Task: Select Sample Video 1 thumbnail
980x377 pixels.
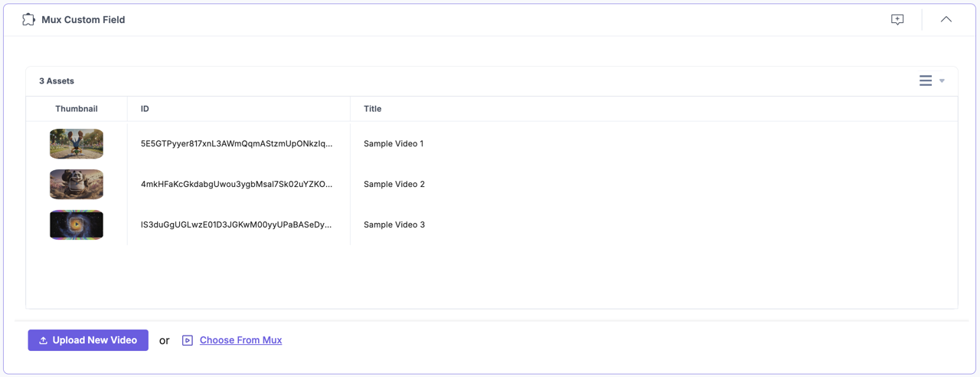Action: (x=77, y=143)
